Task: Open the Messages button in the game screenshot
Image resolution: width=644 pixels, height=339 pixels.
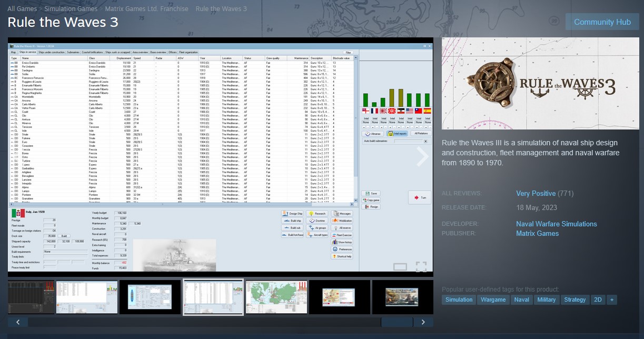Action: [342, 214]
